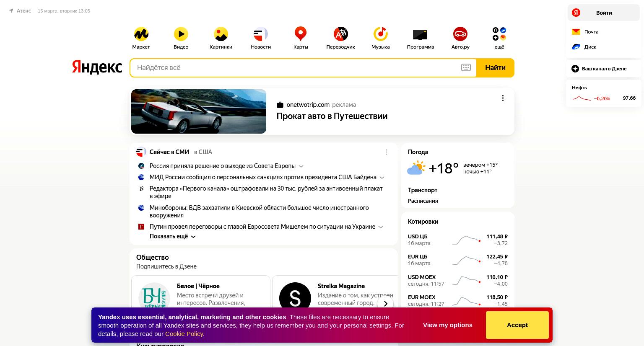Open the Cookie Policy link

tap(184, 334)
